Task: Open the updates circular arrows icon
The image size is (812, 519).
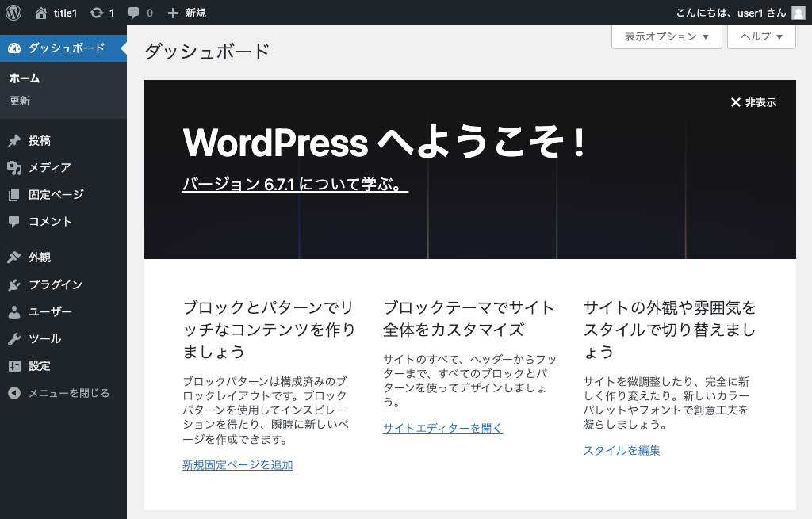Action: coord(96,13)
